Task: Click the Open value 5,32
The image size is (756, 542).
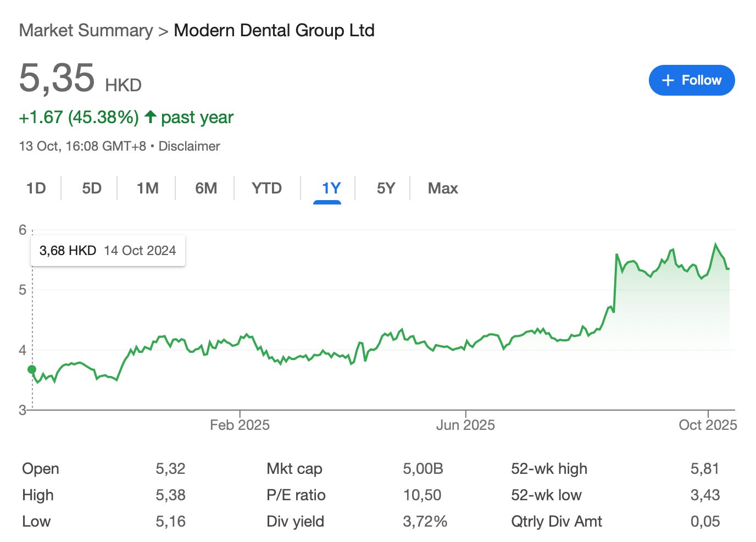Action: pyautogui.click(x=170, y=469)
